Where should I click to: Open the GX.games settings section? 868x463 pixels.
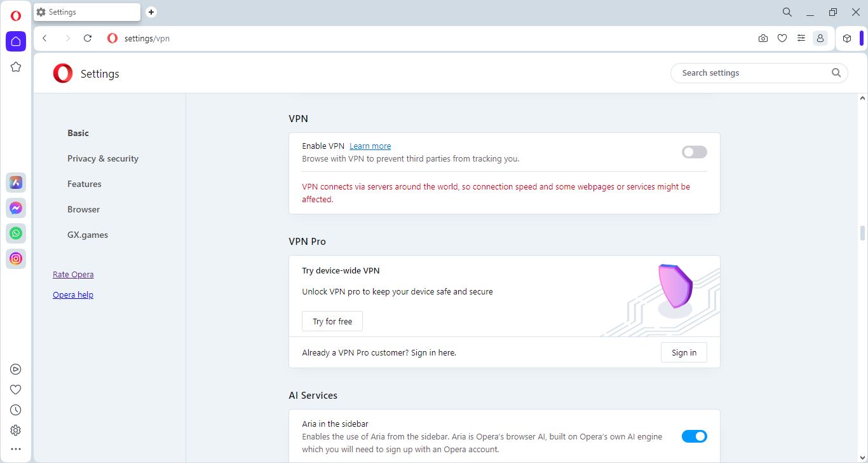88,235
